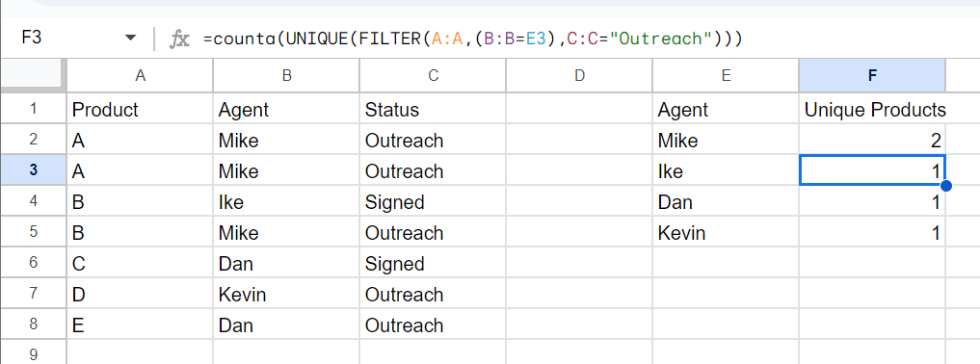The width and height of the screenshot is (980, 364).
Task: Click cell C4 containing Signed
Action: [433, 200]
